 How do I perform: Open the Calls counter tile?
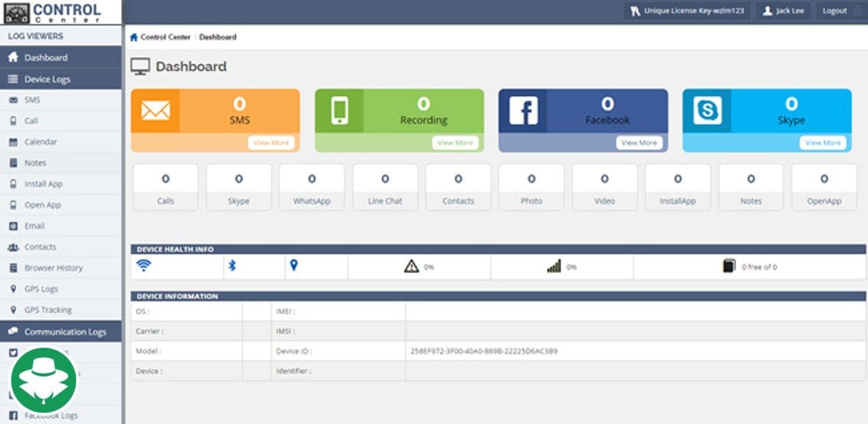[165, 187]
